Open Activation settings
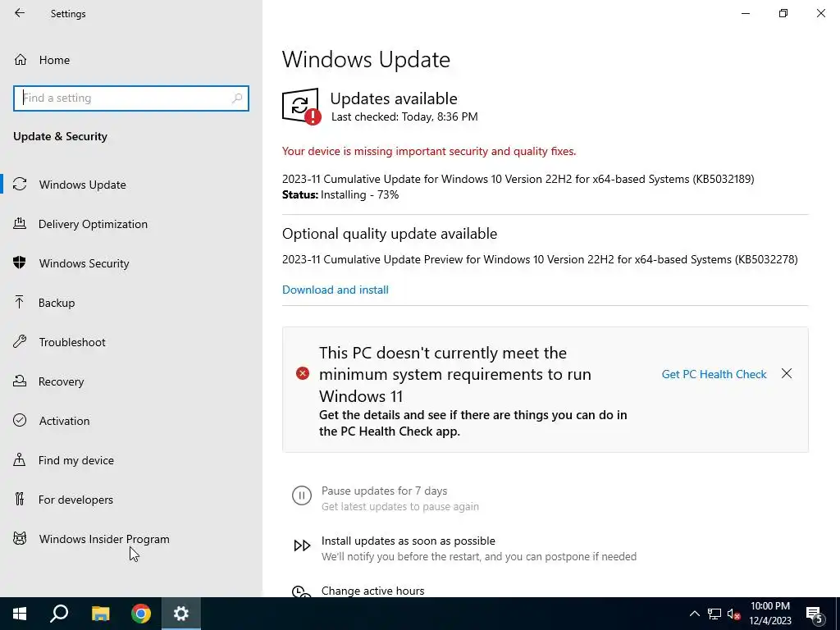This screenshot has width=840, height=630. pyautogui.click(x=64, y=421)
